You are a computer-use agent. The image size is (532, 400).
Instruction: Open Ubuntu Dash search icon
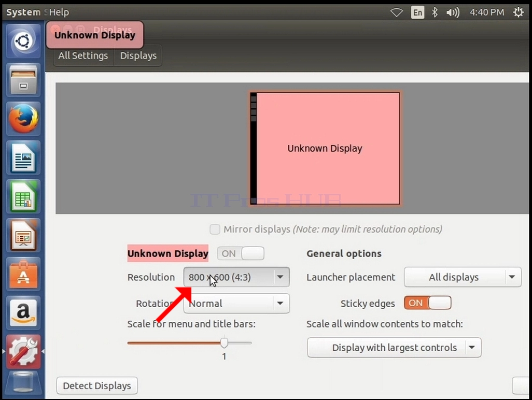(x=23, y=41)
